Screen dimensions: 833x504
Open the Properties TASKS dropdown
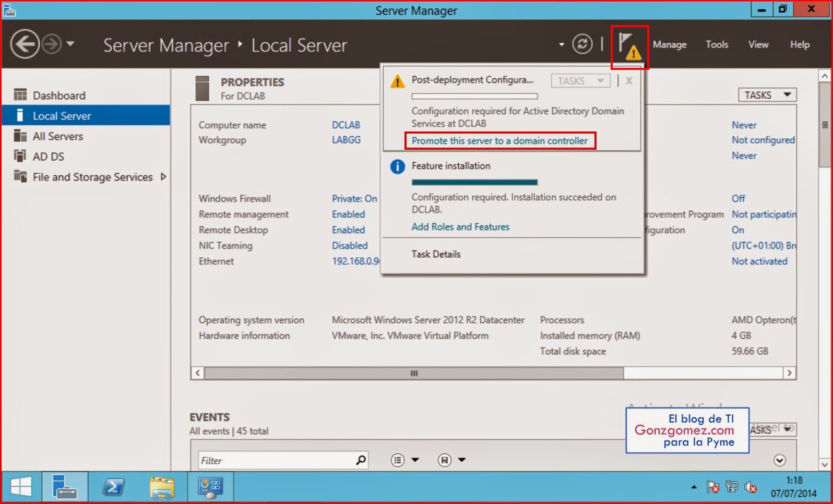pyautogui.click(x=767, y=95)
